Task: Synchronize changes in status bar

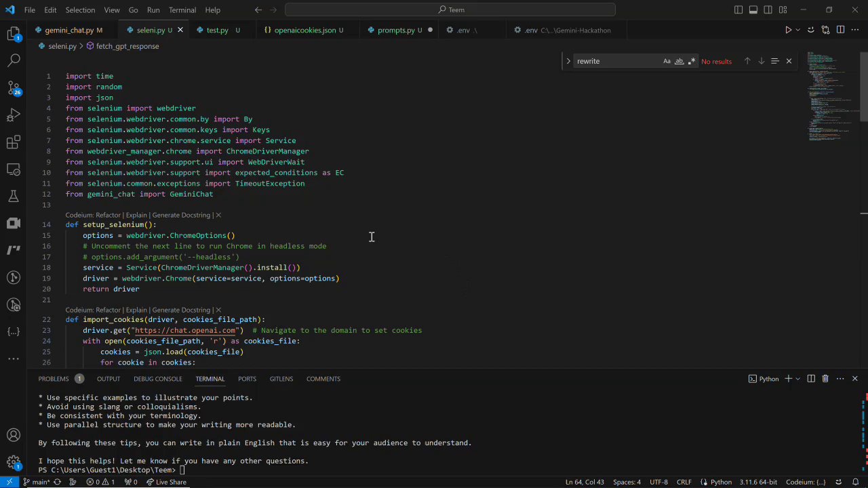Action: 57,482
